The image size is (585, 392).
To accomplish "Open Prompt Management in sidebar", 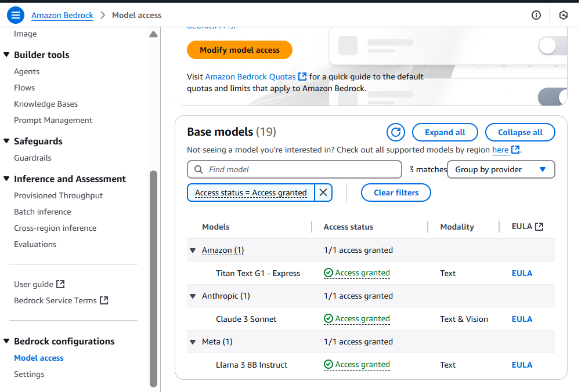I will point(53,120).
